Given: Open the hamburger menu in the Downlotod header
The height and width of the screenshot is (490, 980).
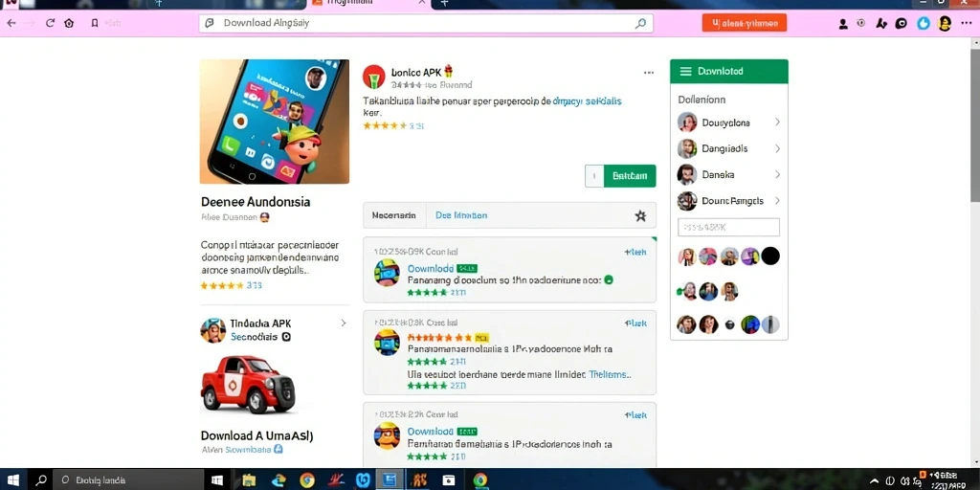Looking at the screenshot, I should point(685,71).
